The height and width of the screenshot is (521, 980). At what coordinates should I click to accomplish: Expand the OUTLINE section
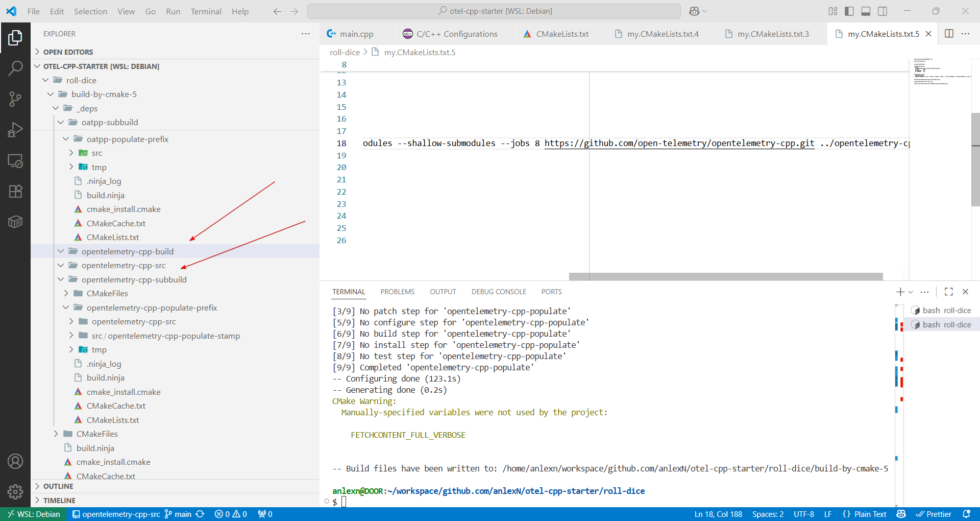point(58,486)
